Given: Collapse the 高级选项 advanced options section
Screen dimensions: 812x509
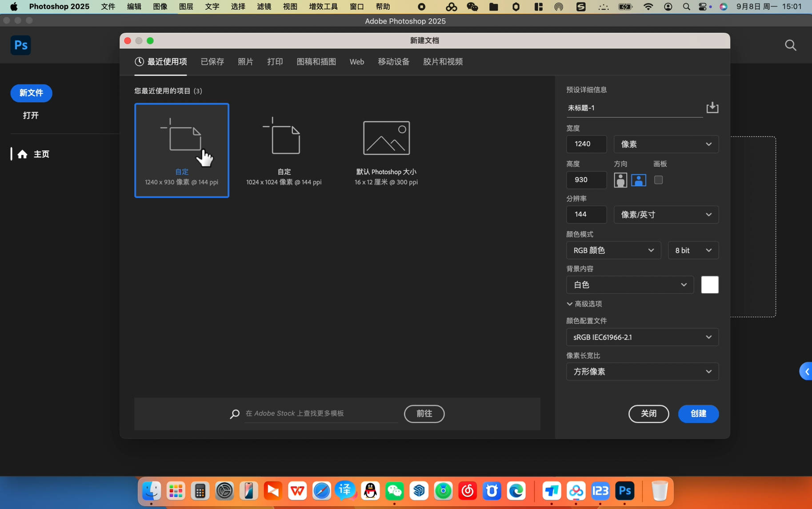Looking at the screenshot, I should coord(584,304).
